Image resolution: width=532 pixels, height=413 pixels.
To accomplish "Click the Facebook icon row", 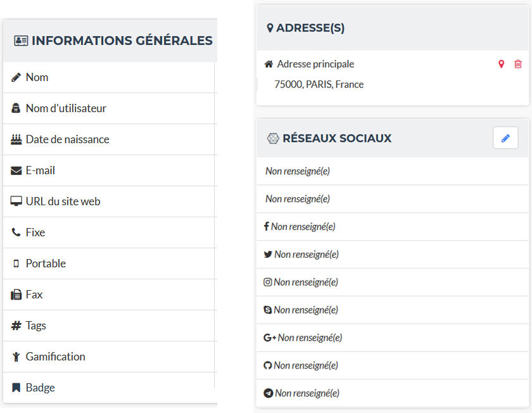I will click(x=267, y=227).
